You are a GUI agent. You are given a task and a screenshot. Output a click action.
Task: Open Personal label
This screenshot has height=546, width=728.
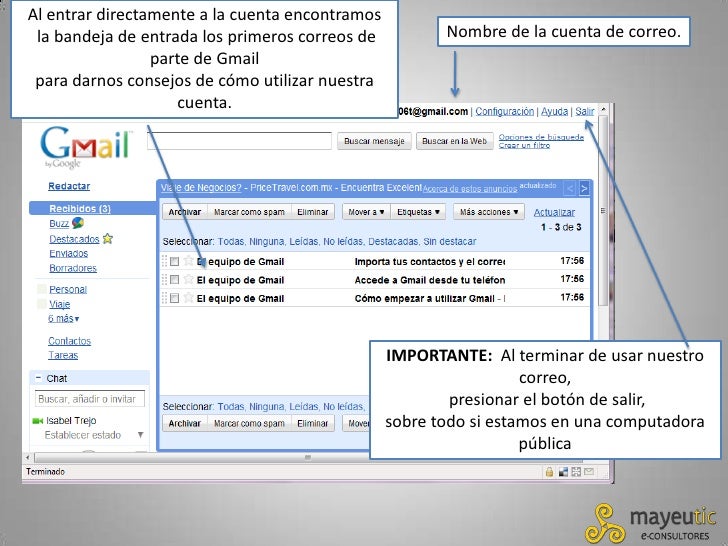coord(68,289)
